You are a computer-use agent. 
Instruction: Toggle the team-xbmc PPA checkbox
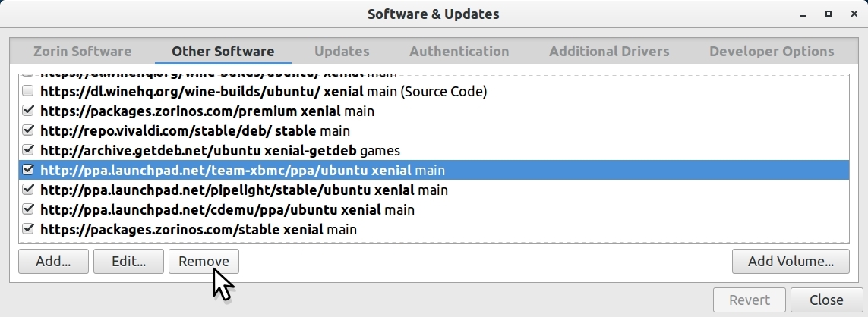click(x=28, y=170)
